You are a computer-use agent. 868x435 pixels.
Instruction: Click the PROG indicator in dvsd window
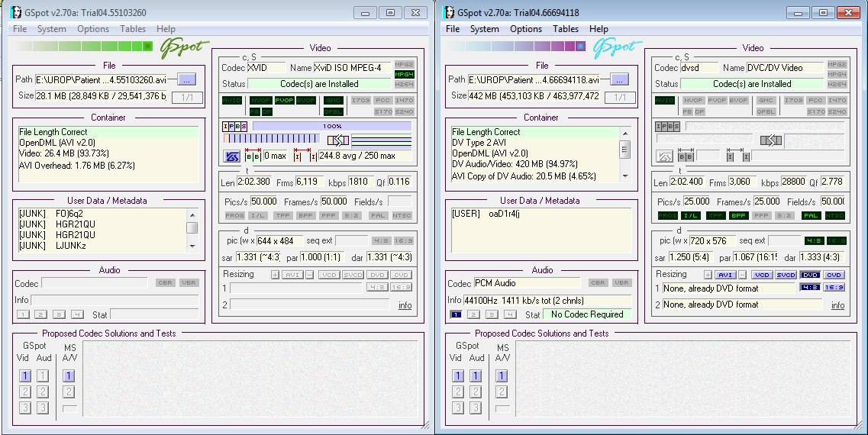(668, 215)
